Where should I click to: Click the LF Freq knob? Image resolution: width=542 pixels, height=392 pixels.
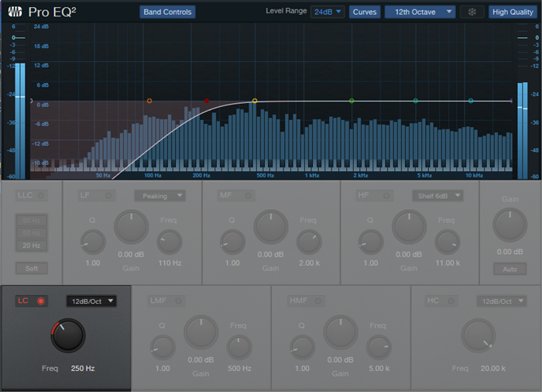coord(170,242)
